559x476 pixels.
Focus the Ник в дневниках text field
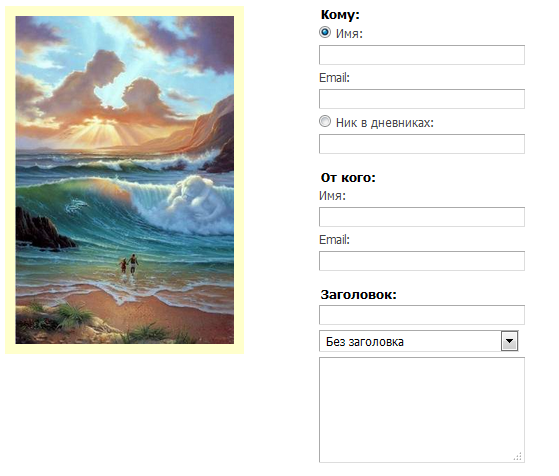coord(422,144)
